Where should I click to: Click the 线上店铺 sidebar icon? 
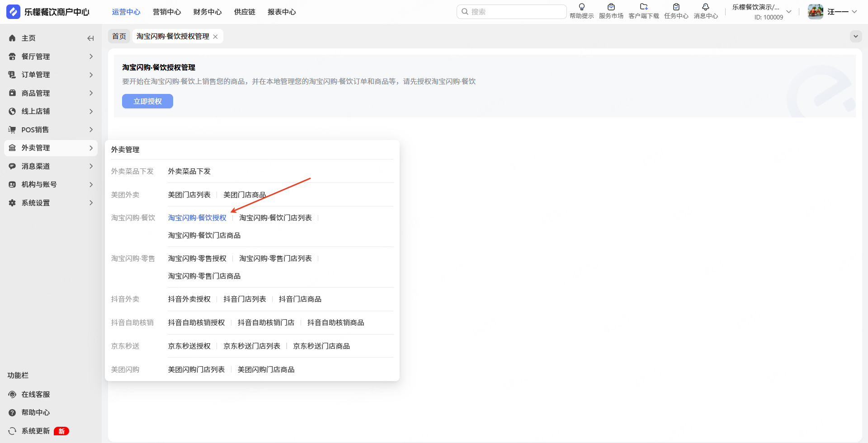click(12, 111)
